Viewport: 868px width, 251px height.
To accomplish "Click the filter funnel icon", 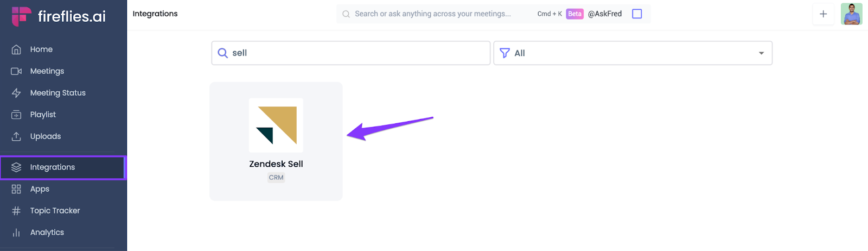I will (x=505, y=53).
